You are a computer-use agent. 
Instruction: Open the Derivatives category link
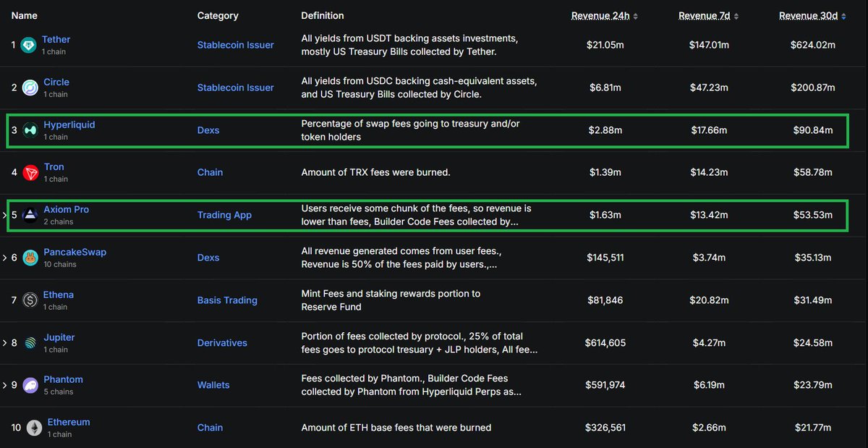click(x=222, y=343)
